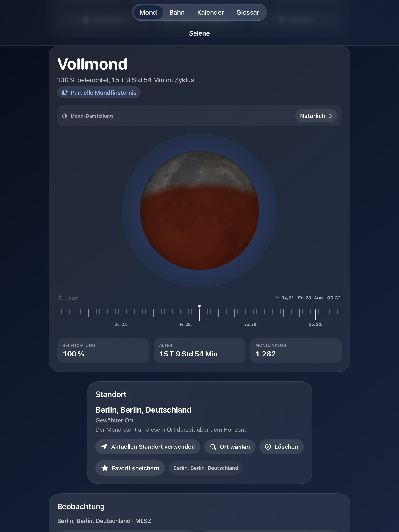Click the Beobachtung section heading
The image size is (399, 532).
tap(81, 506)
